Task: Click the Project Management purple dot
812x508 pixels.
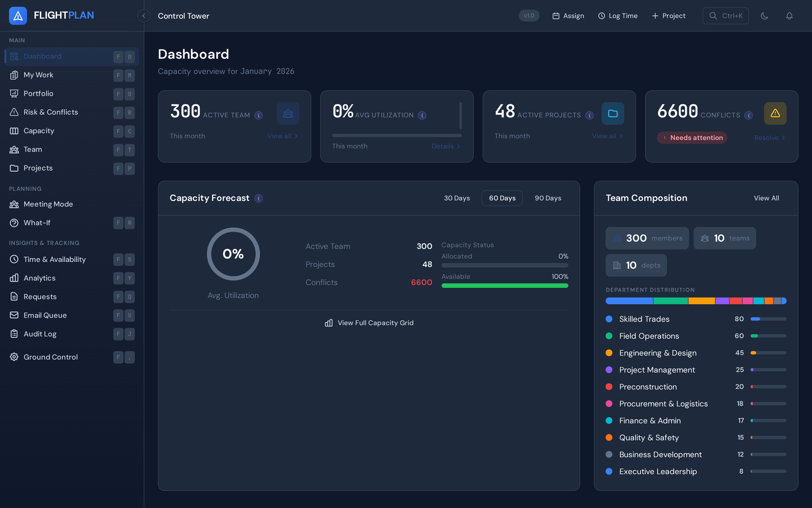Action: (x=609, y=370)
